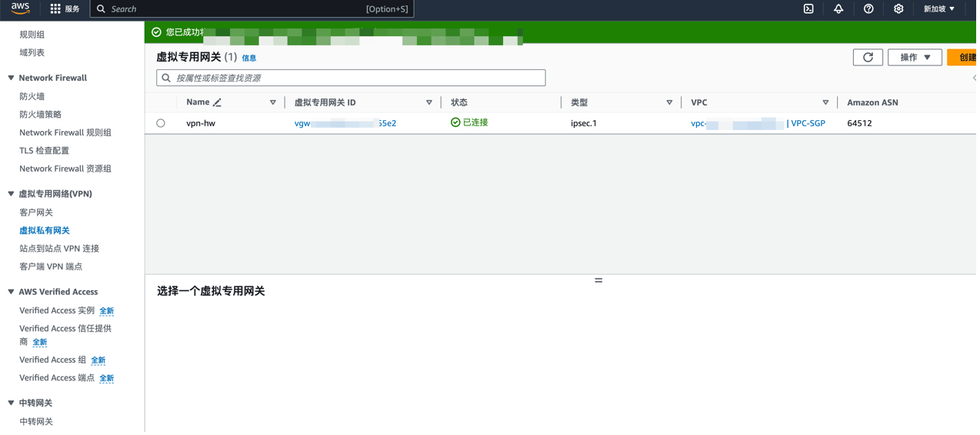Click the help question mark icon
The height and width of the screenshot is (435, 980).
[868, 9]
